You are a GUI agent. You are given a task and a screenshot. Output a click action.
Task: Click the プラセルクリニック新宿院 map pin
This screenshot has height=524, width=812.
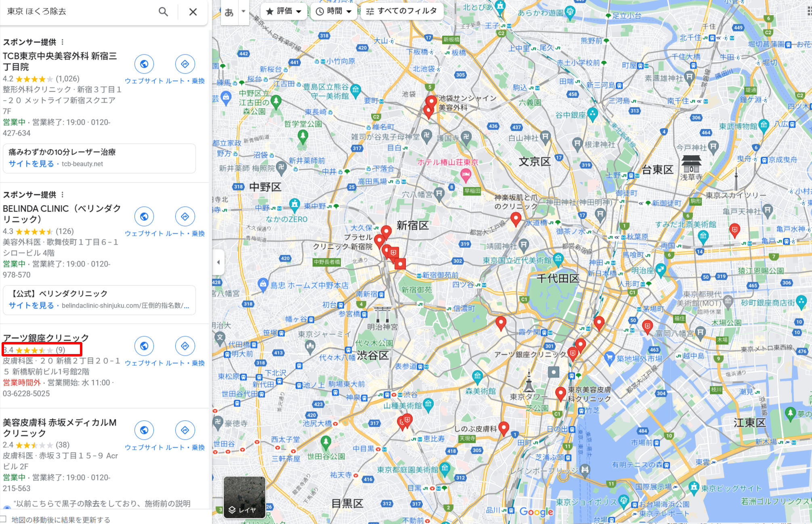point(379,241)
